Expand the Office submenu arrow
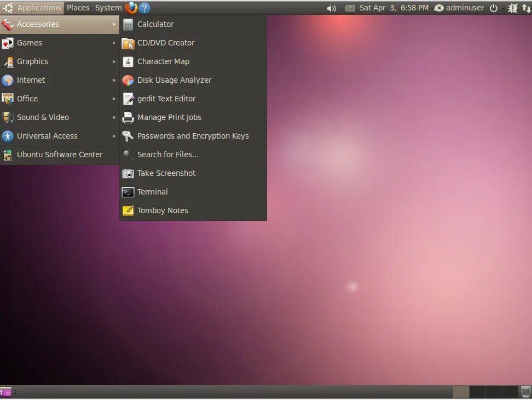 pos(114,99)
